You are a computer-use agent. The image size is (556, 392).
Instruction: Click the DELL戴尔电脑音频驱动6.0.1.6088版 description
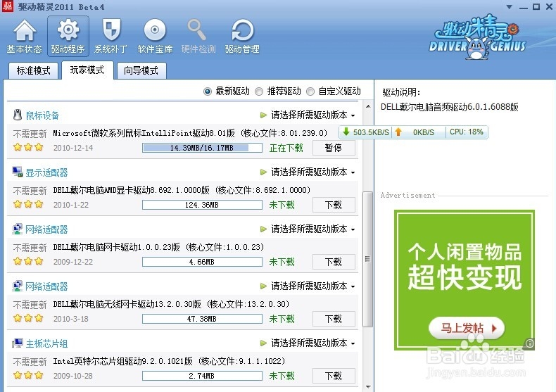point(450,107)
